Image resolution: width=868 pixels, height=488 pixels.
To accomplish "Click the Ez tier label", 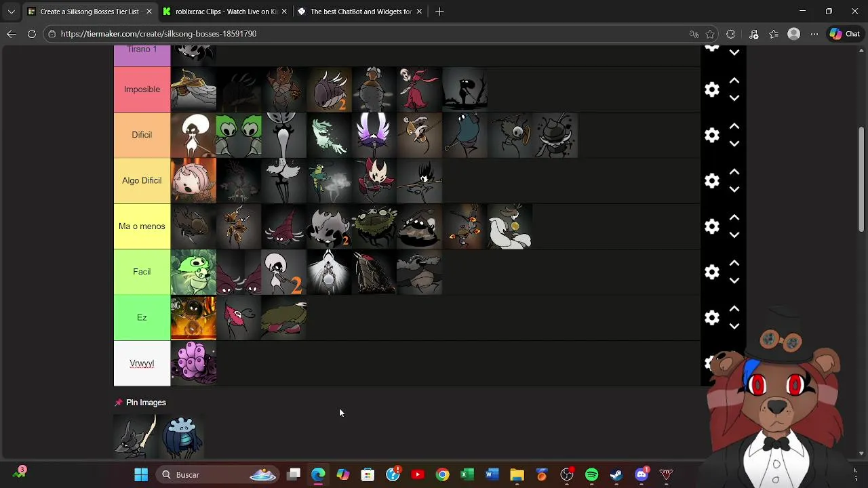I will pos(142,317).
